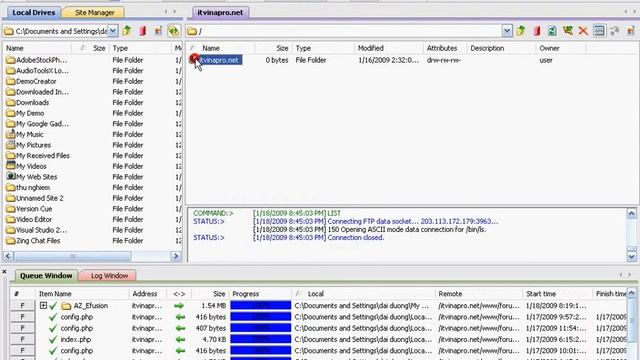Click red X delete icon in remote toolbar
The height and width of the screenshot is (360, 640).
[583, 31]
